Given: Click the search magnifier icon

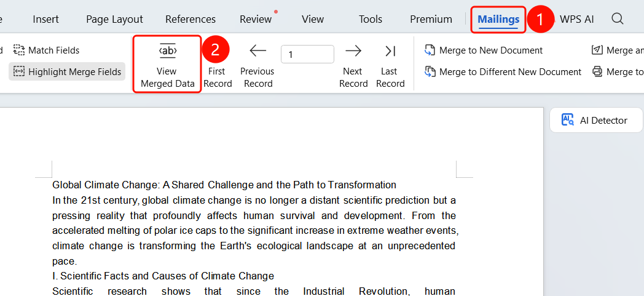Looking at the screenshot, I should pyautogui.click(x=618, y=18).
